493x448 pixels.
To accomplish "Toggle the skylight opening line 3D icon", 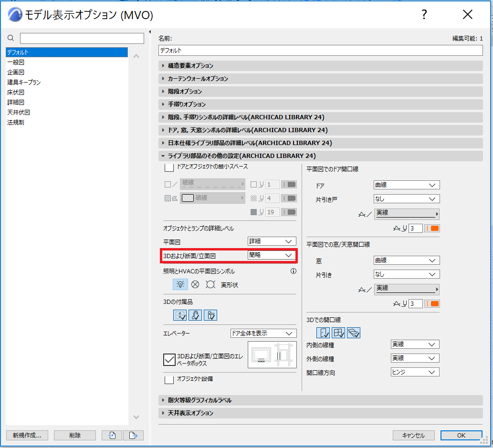I will (x=354, y=333).
